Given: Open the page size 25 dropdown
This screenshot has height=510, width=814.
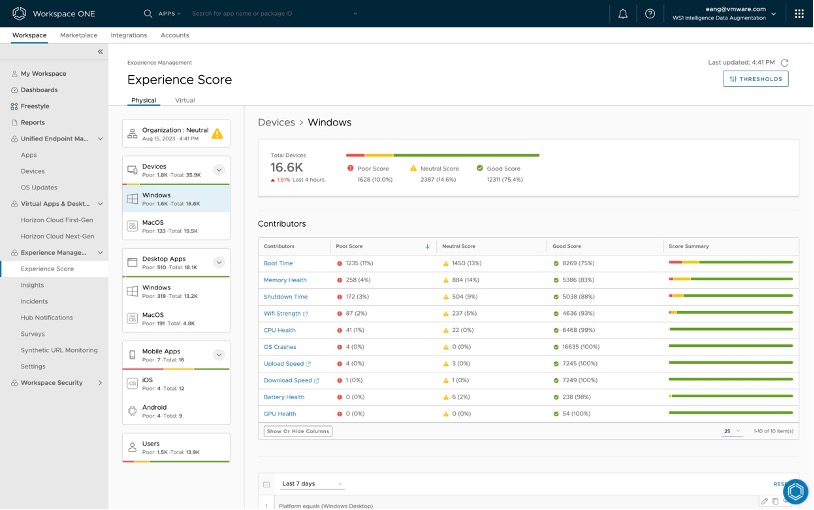Looking at the screenshot, I should (x=732, y=431).
